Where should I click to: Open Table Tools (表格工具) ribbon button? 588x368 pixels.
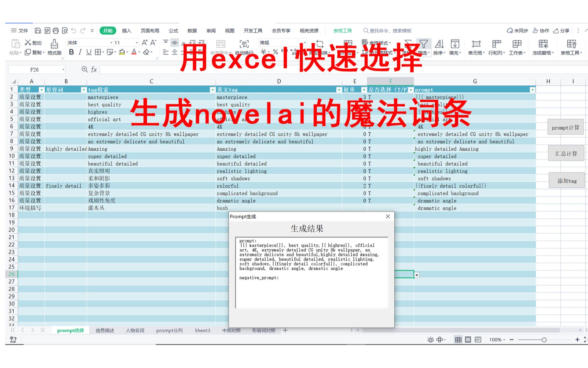571,47
